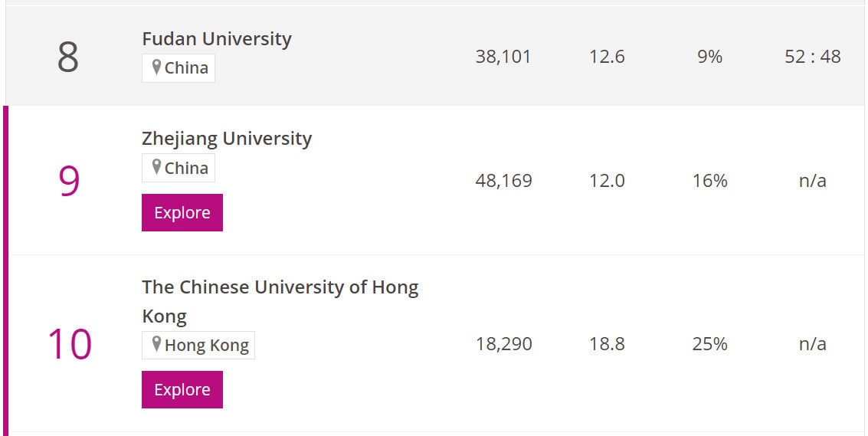
Task: Click the 18.8 students per staff value
Action: [x=607, y=344]
